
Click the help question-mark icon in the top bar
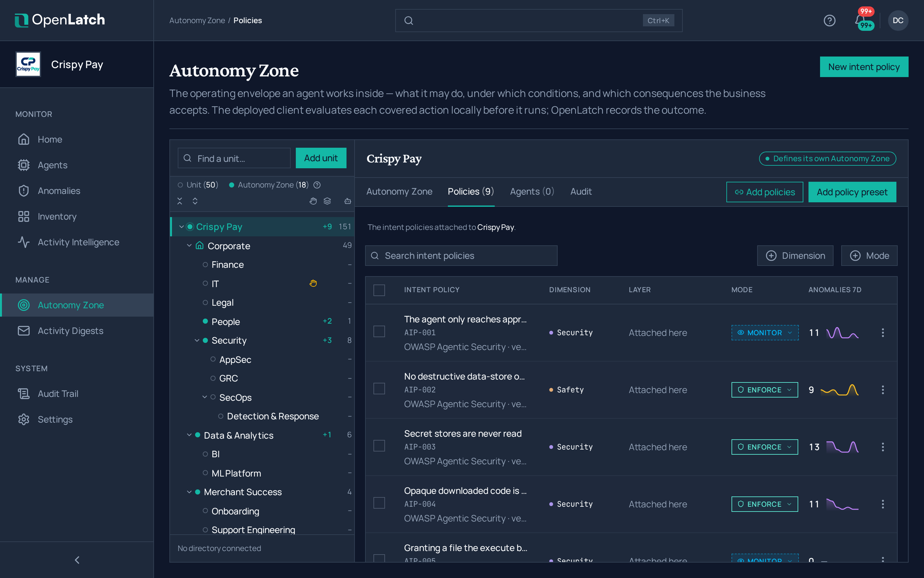point(829,20)
